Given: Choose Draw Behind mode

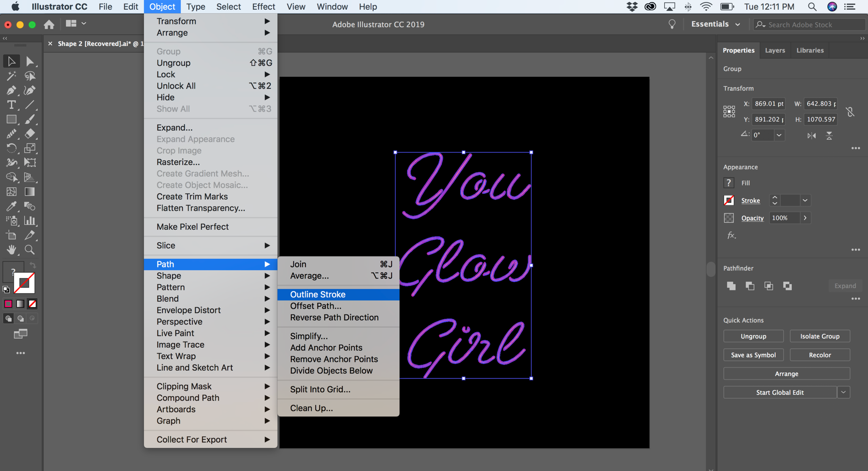Looking at the screenshot, I should [20, 318].
